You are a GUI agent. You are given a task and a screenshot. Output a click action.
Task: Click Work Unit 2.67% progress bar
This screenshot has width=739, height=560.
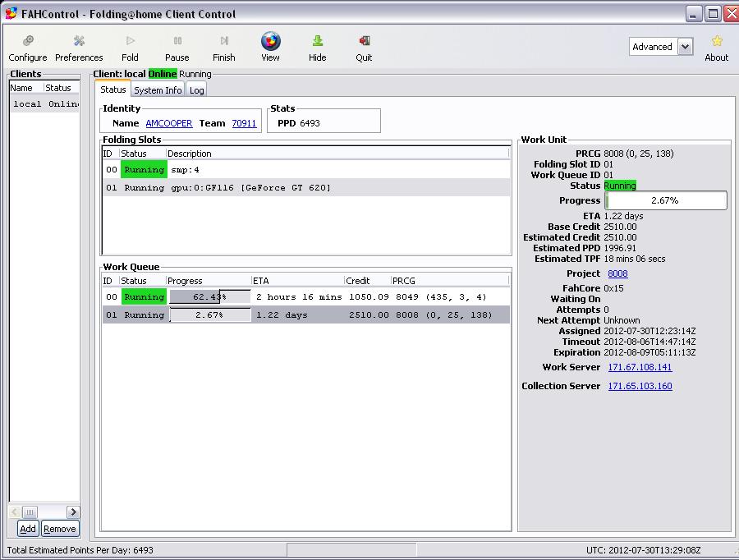pos(666,200)
